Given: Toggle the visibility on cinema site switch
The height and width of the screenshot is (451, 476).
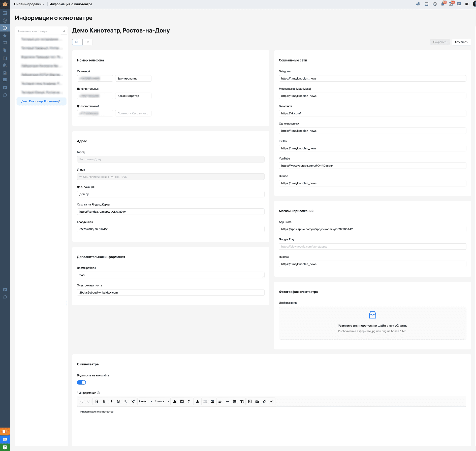Looking at the screenshot, I should 81,382.
